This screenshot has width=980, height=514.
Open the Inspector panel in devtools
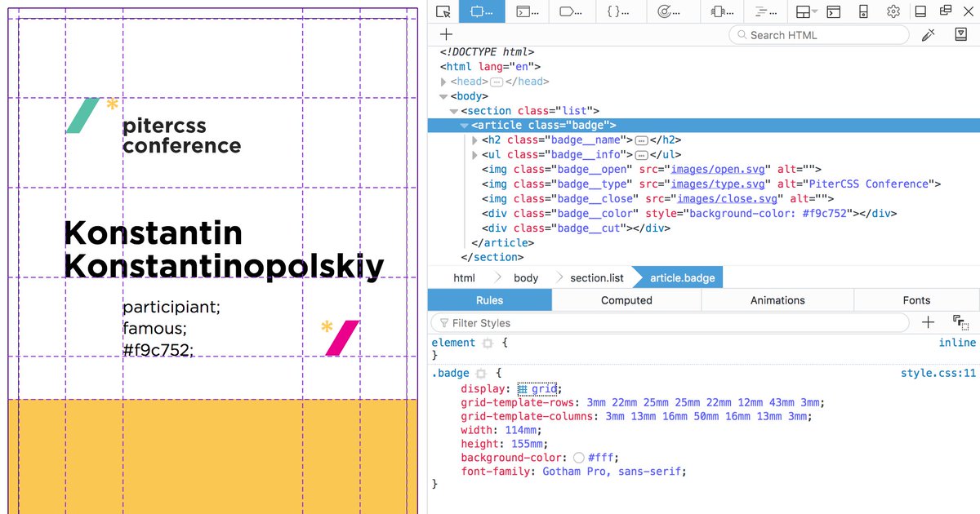click(482, 11)
